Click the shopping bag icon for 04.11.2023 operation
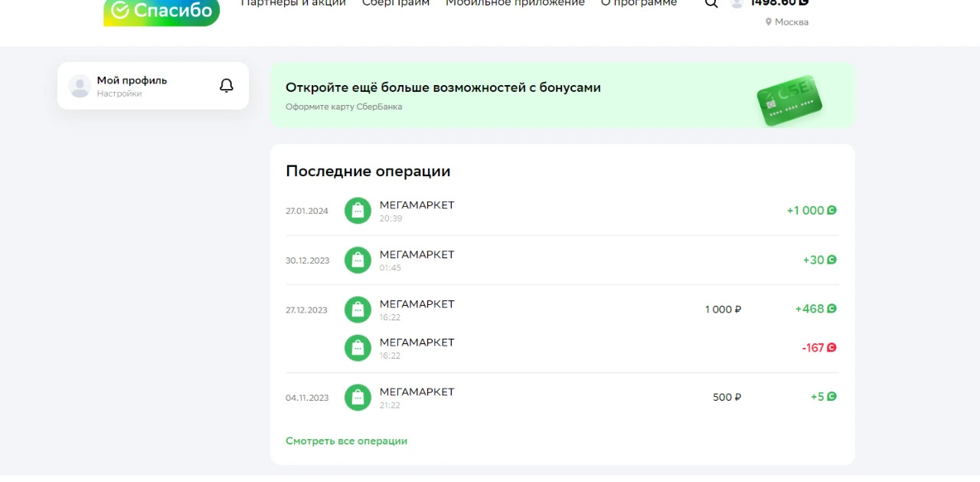The height and width of the screenshot is (482, 980). click(358, 397)
